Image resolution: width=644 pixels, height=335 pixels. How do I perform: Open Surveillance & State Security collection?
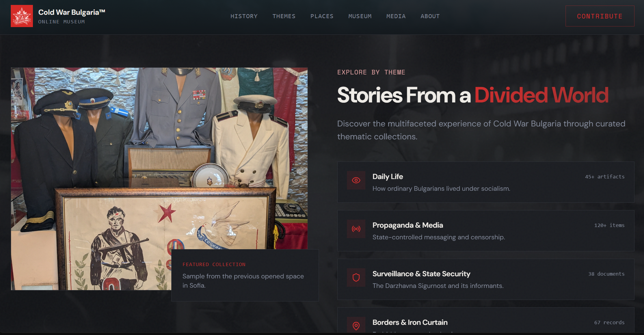point(485,279)
